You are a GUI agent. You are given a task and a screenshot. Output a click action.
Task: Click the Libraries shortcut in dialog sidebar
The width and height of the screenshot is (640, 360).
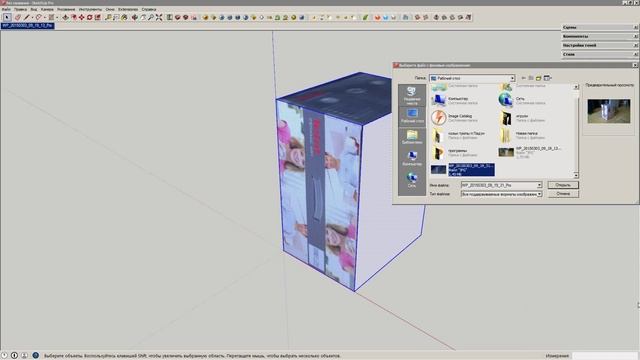(x=412, y=137)
